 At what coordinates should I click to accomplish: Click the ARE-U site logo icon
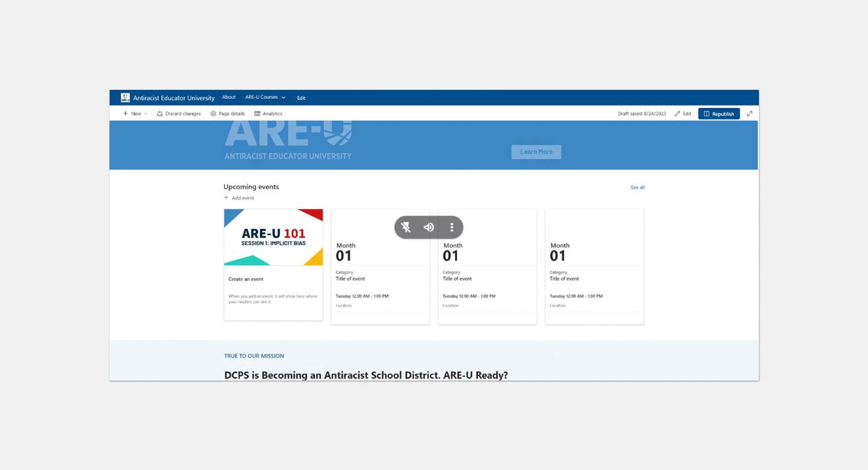point(125,98)
